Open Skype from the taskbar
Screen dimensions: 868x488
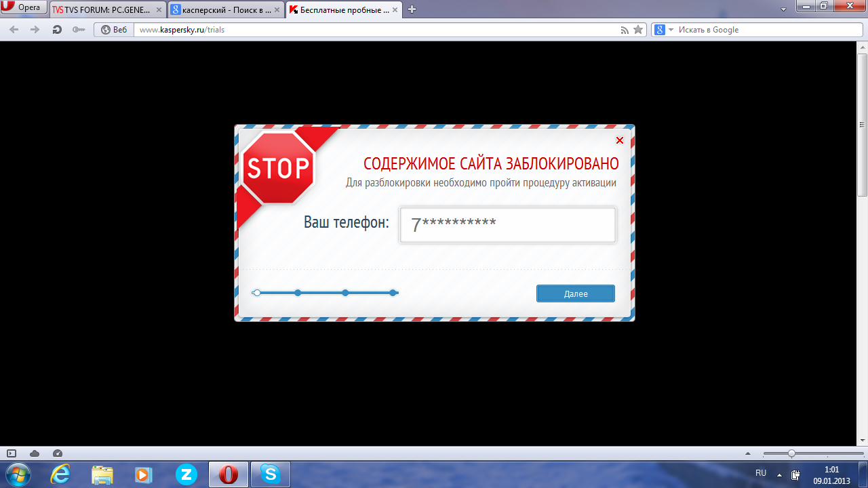271,474
